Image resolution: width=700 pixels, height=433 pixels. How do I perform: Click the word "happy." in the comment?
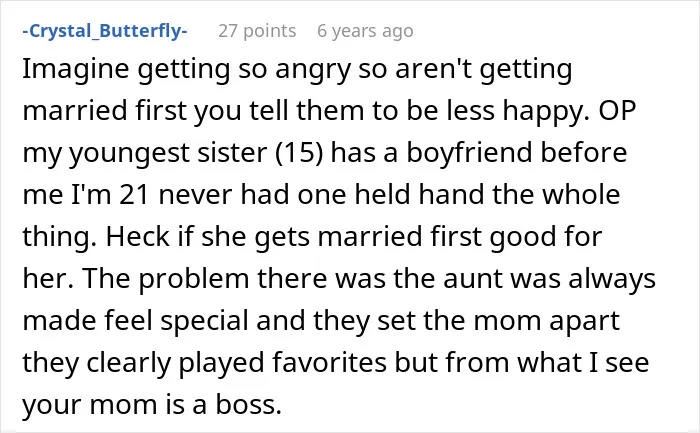[547, 111]
